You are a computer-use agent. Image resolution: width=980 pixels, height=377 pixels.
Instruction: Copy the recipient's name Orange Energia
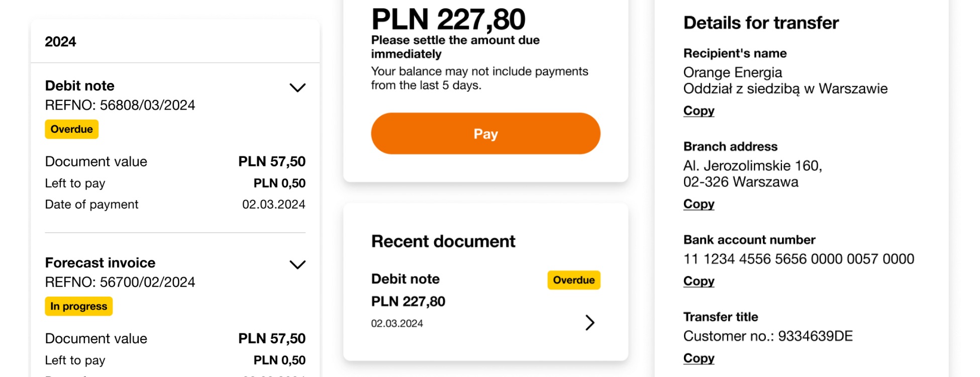coord(699,111)
